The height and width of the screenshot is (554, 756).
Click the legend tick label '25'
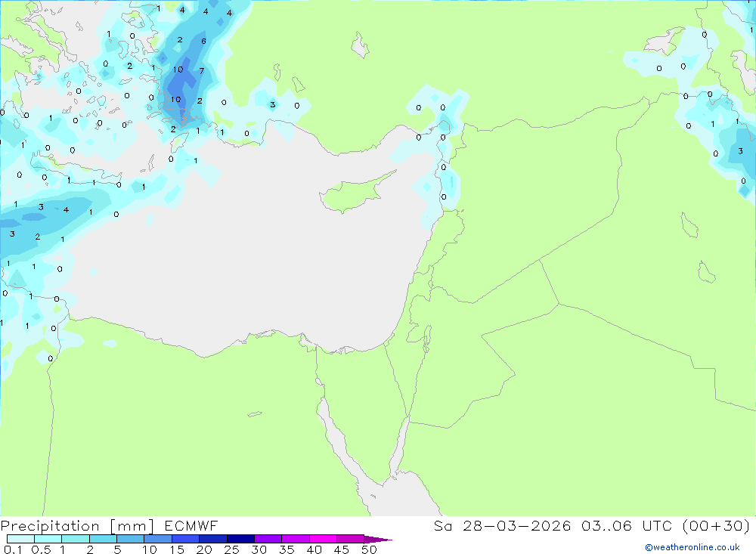(232, 549)
